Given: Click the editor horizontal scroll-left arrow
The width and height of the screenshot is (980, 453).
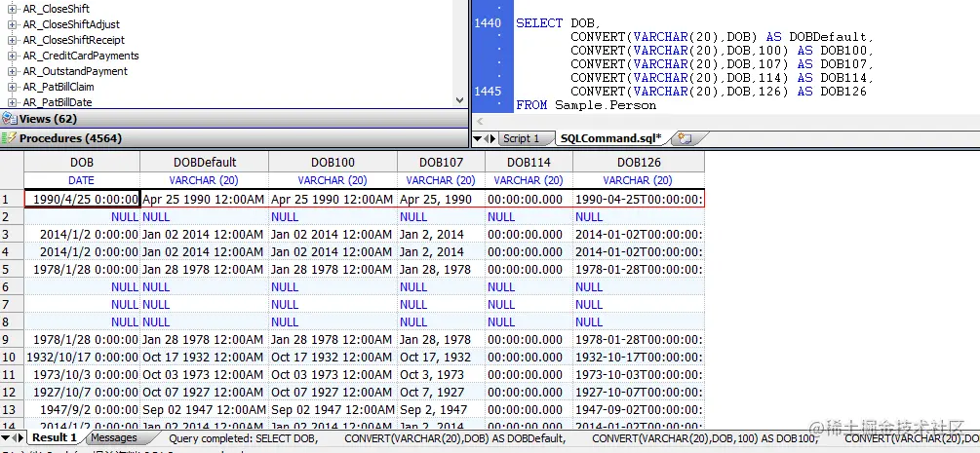Looking at the screenshot, I should click(x=480, y=122).
